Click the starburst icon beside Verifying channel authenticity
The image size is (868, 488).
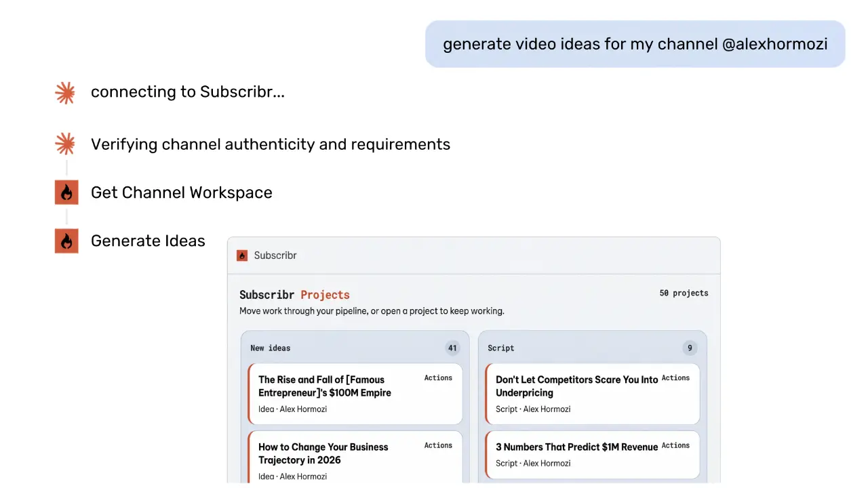[x=65, y=144]
